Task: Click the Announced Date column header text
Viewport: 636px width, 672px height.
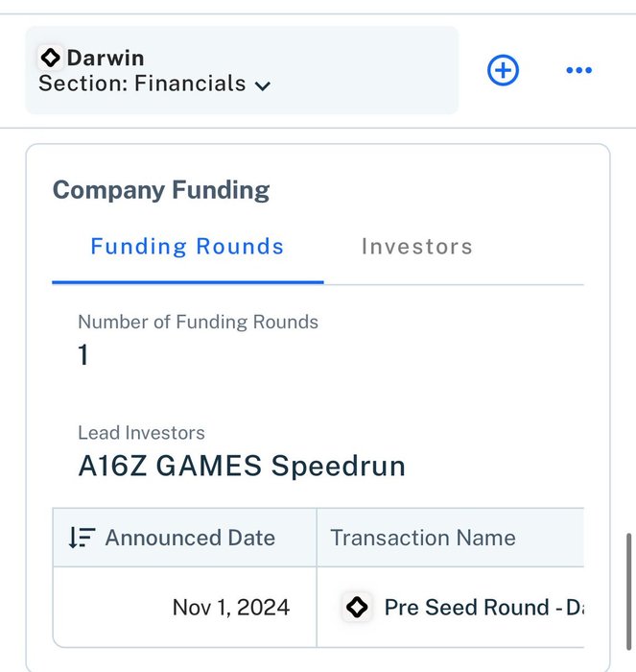Action: [x=190, y=538]
